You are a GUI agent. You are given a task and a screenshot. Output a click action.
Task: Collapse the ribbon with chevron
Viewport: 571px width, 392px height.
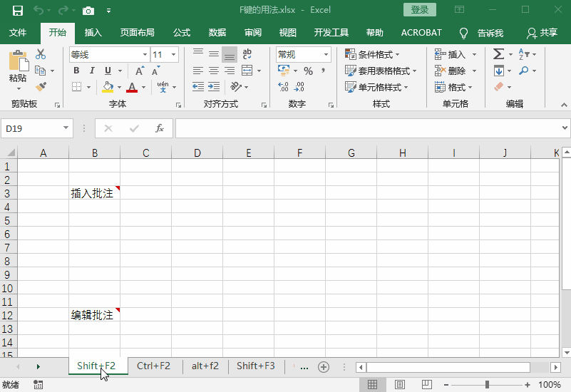click(x=564, y=105)
